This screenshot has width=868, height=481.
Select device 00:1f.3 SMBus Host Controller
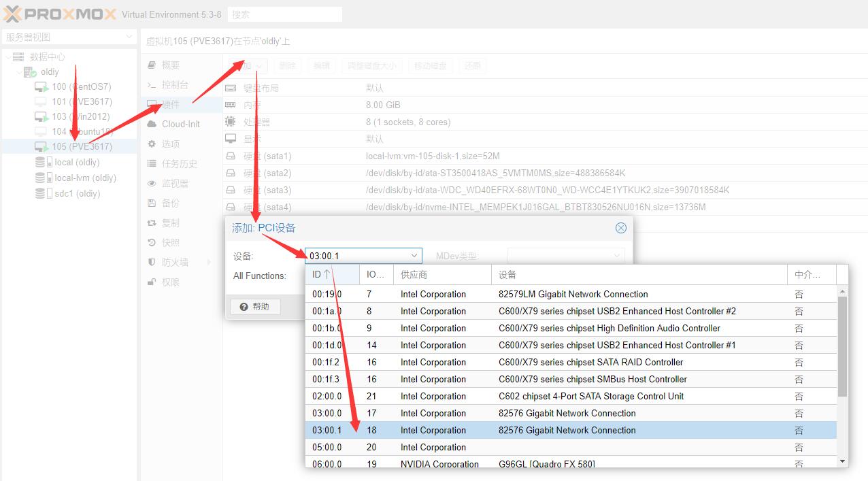coord(571,380)
